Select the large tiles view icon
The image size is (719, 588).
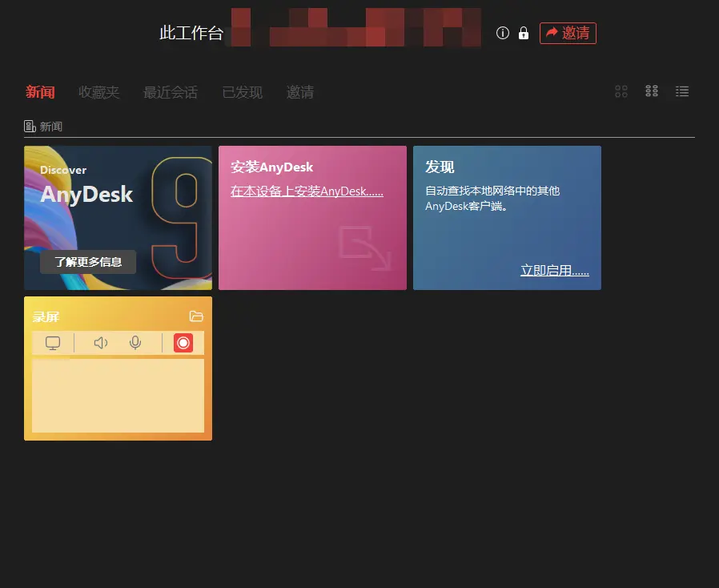[x=621, y=91]
